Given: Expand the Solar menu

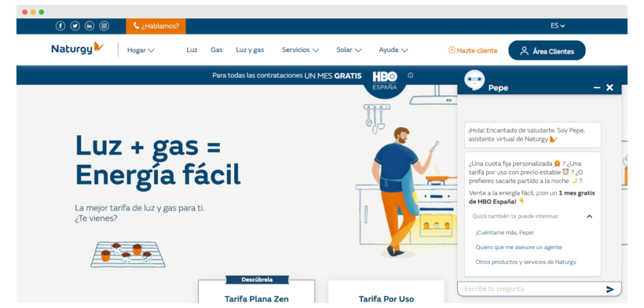Looking at the screenshot, I should pos(348,50).
